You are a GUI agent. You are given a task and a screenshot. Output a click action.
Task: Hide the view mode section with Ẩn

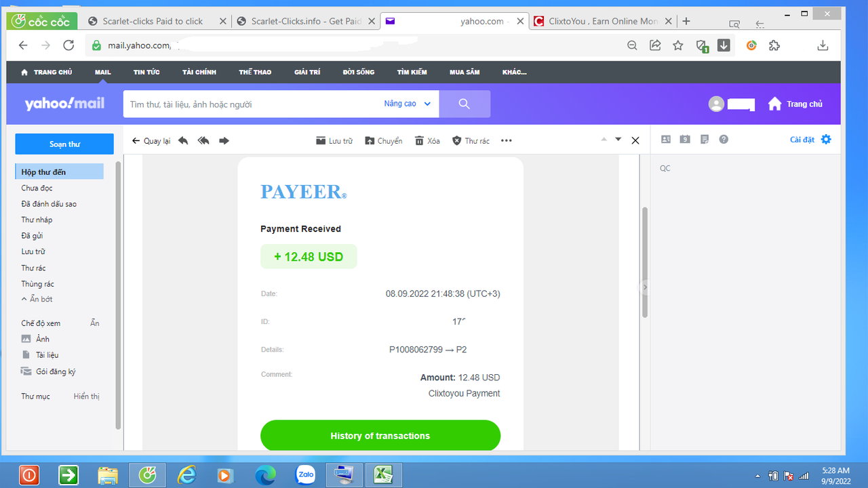point(95,323)
